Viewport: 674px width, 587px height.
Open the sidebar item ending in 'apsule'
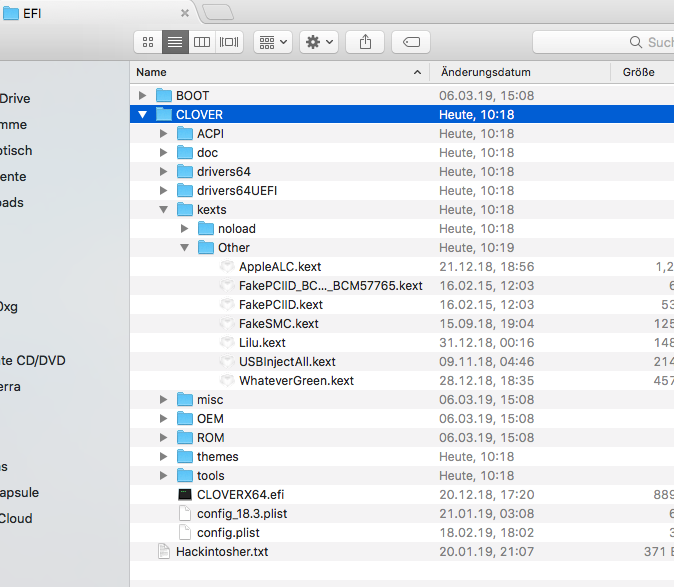[19, 492]
